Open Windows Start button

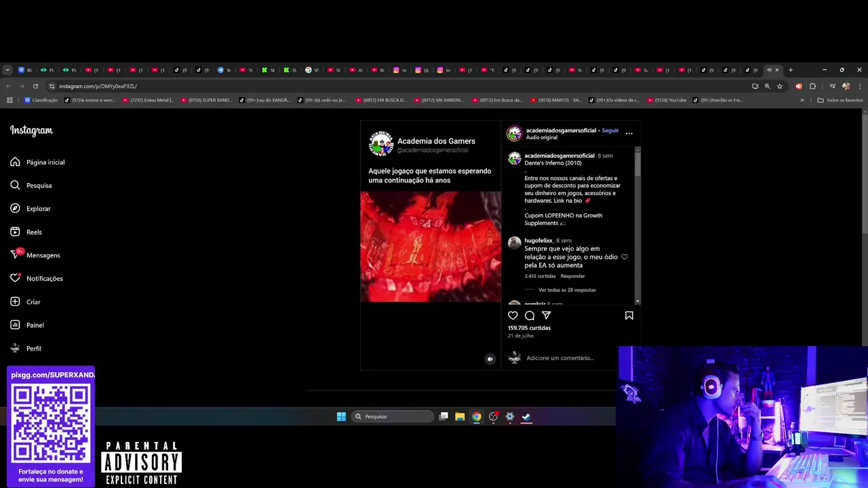(341, 417)
